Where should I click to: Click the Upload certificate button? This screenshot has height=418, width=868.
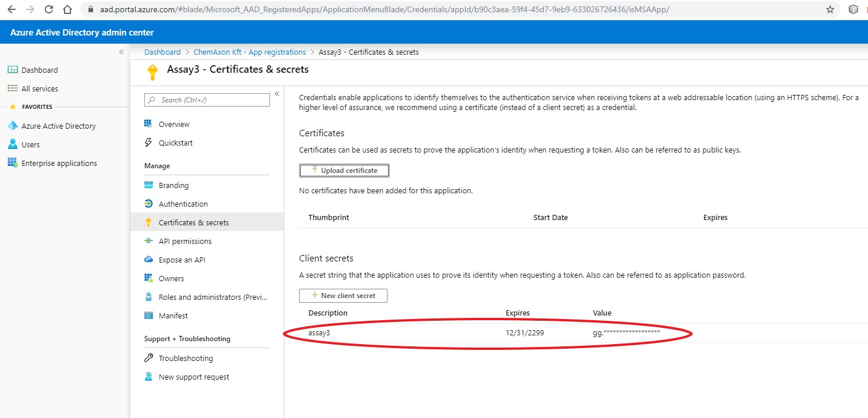point(344,171)
